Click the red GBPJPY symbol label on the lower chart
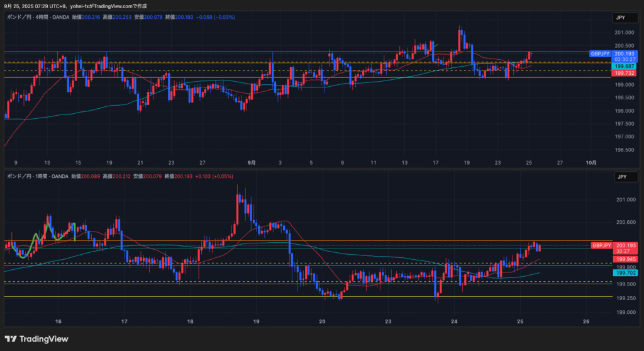Viewport: 644px width, 351px height. [602, 245]
